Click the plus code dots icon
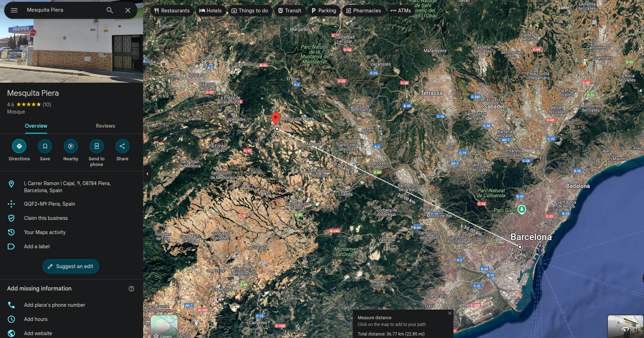The image size is (644, 338). (11, 204)
